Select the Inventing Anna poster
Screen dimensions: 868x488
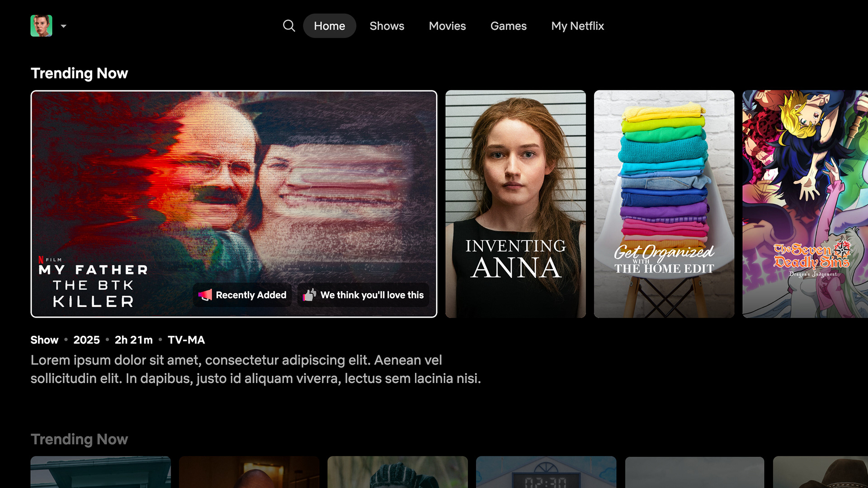(x=515, y=203)
